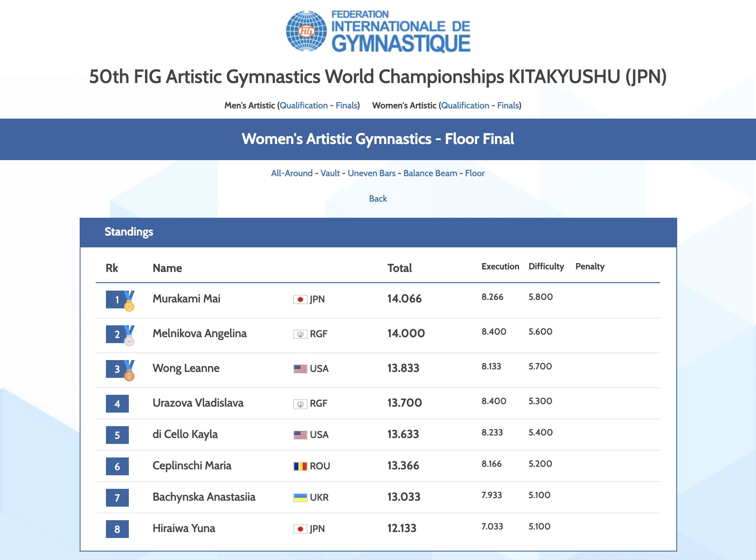The width and height of the screenshot is (756, 560).
Task: Select the name Murakami Mai
Action: (186, 299)
